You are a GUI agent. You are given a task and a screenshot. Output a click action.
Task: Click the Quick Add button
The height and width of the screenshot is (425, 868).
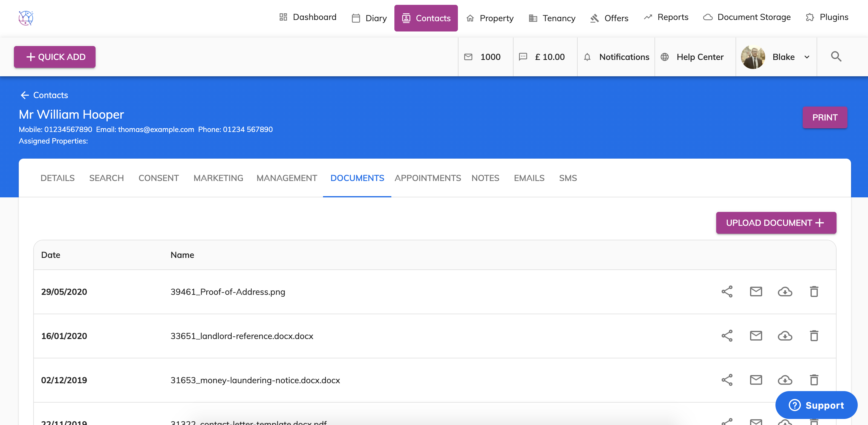click(54, 57)
